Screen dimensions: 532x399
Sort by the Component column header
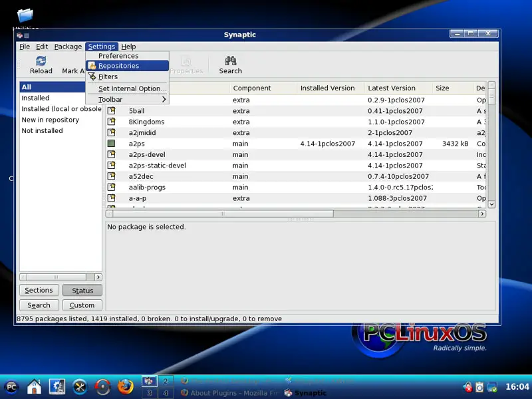pyautogui.click(x=263, y=88)
